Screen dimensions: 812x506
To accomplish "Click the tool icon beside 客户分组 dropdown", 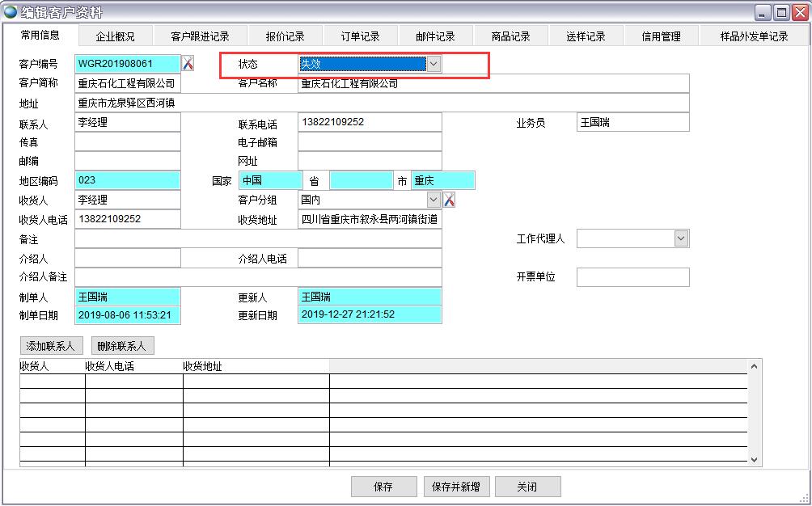I will (449, 200).
